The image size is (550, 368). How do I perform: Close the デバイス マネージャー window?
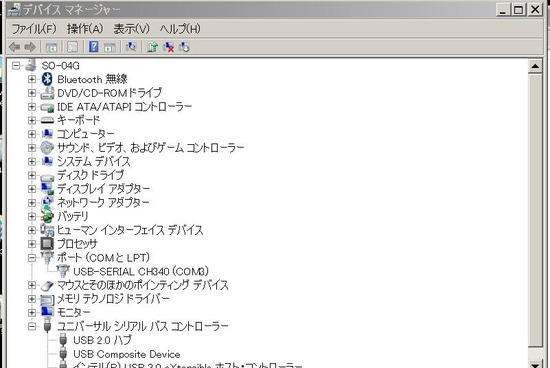click(x=535, y=9)
